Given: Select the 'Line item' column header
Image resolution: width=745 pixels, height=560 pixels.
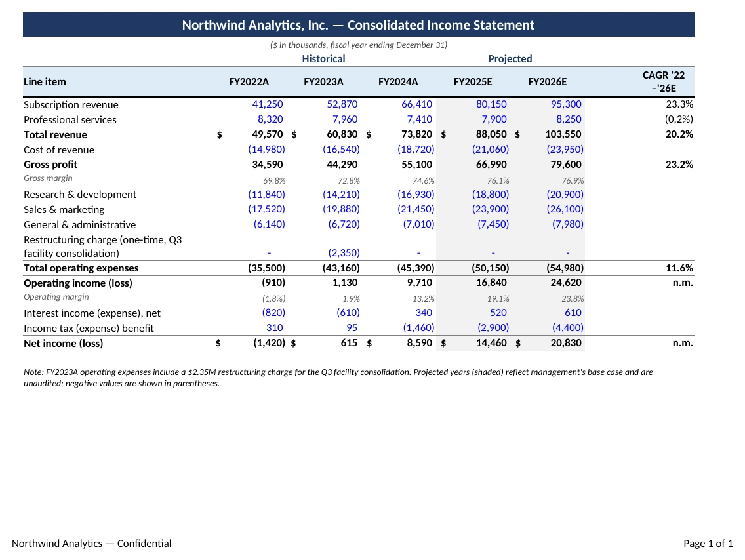Looking at the screenshot, I should pos(45,82).
